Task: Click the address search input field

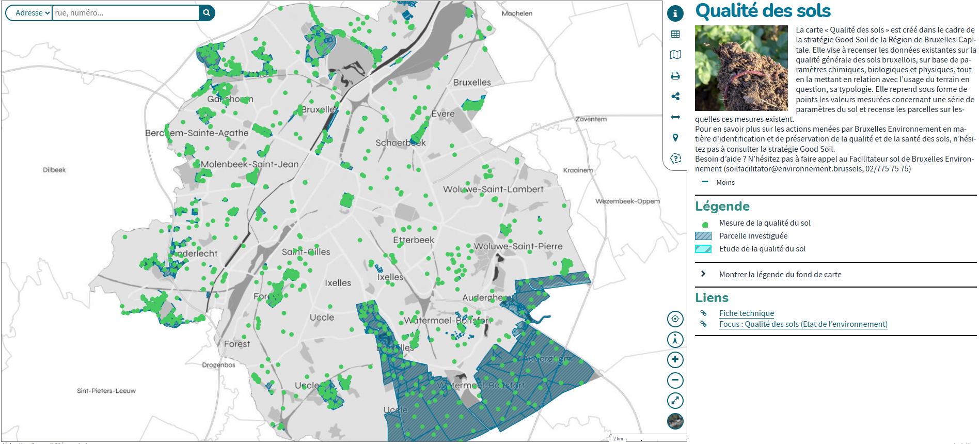Action: tap(125, 13)
